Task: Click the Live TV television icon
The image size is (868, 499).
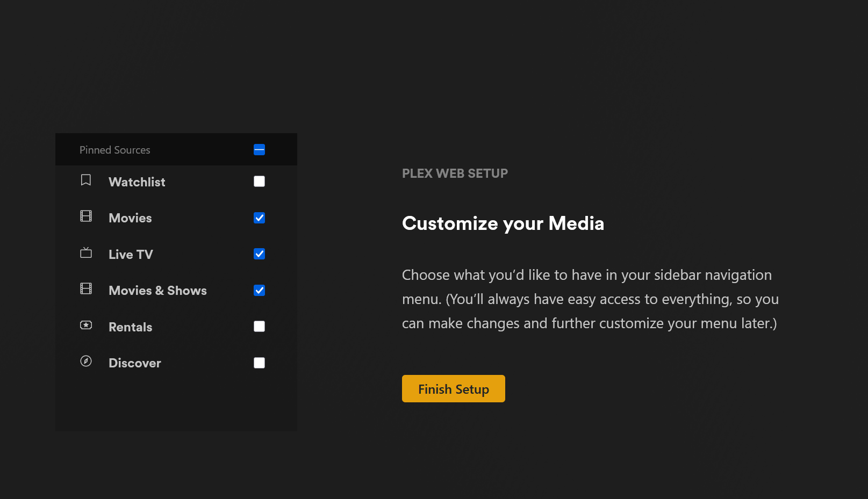Action: pos(86,252)
